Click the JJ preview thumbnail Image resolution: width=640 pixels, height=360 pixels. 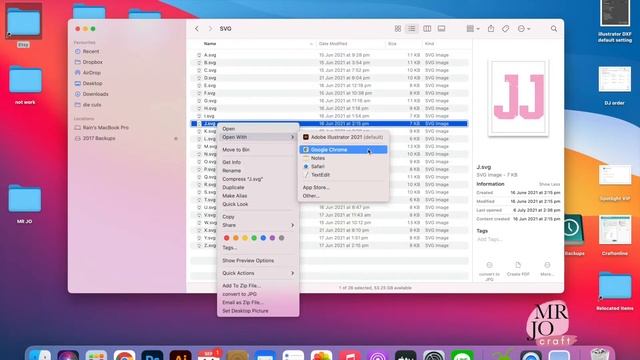(518, 98)
